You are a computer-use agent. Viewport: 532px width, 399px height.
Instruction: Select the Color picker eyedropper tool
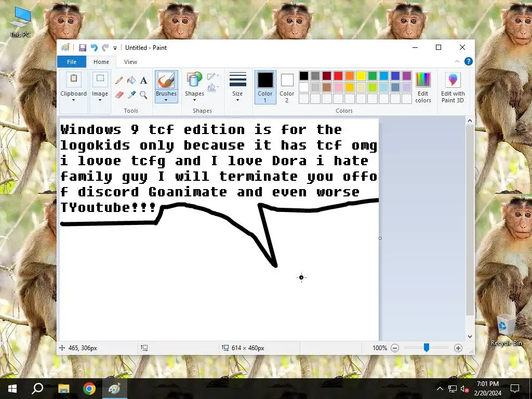click(x=131, y=95)
